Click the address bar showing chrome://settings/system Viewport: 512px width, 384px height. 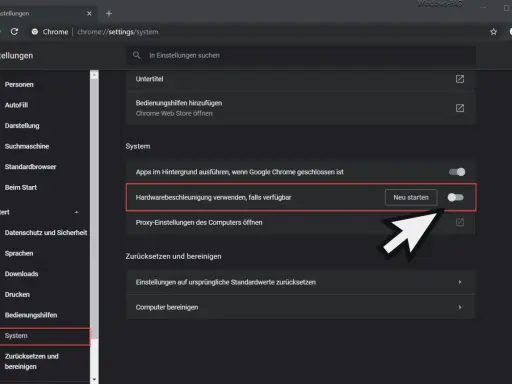pos(118,32)
